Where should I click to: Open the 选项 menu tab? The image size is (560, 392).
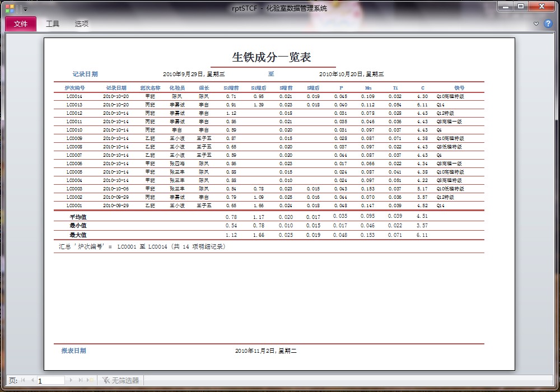click(81, 24)
